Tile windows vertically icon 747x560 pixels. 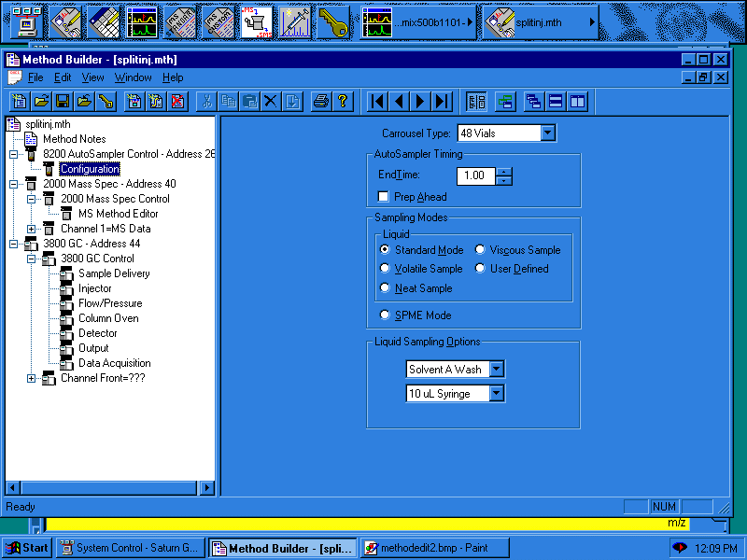click(577, 102)
